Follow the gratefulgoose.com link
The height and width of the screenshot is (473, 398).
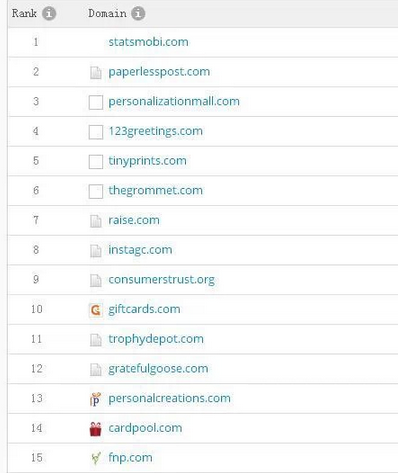point(158,369)
